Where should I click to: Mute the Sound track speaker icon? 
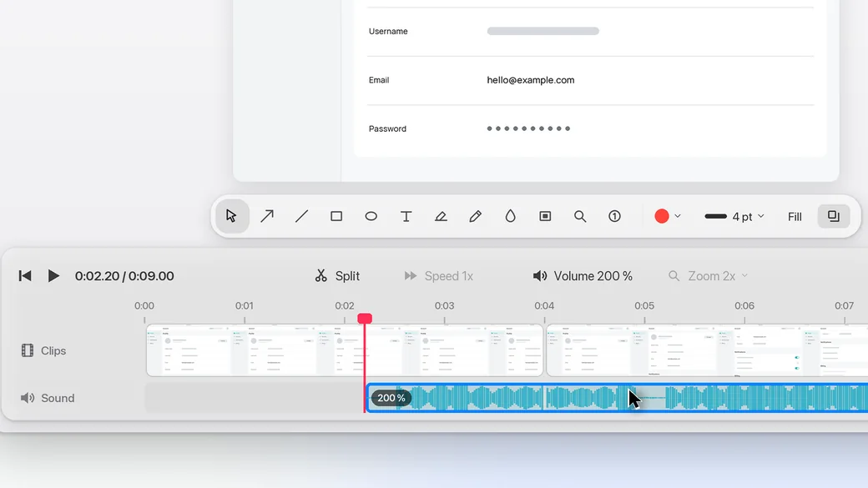27,398
